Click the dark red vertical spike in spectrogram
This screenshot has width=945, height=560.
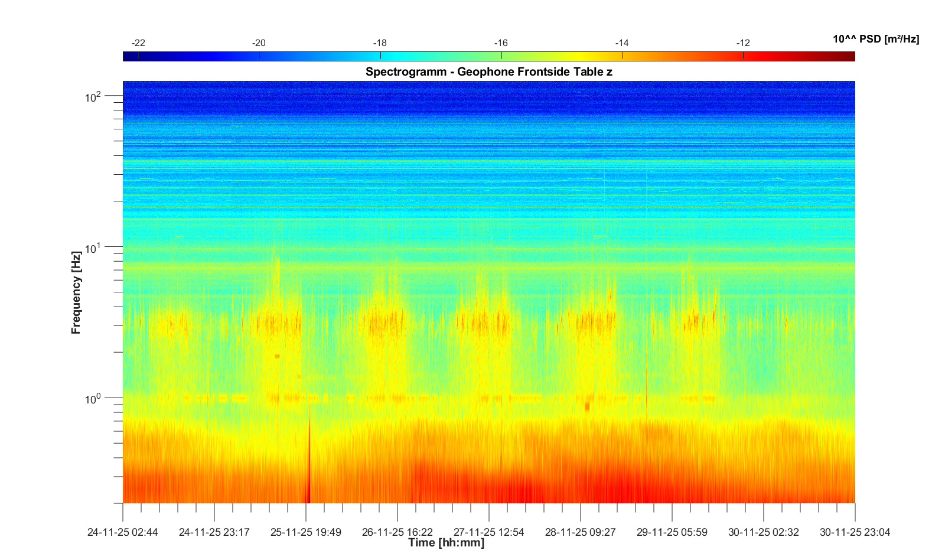[x=308, y=473]
